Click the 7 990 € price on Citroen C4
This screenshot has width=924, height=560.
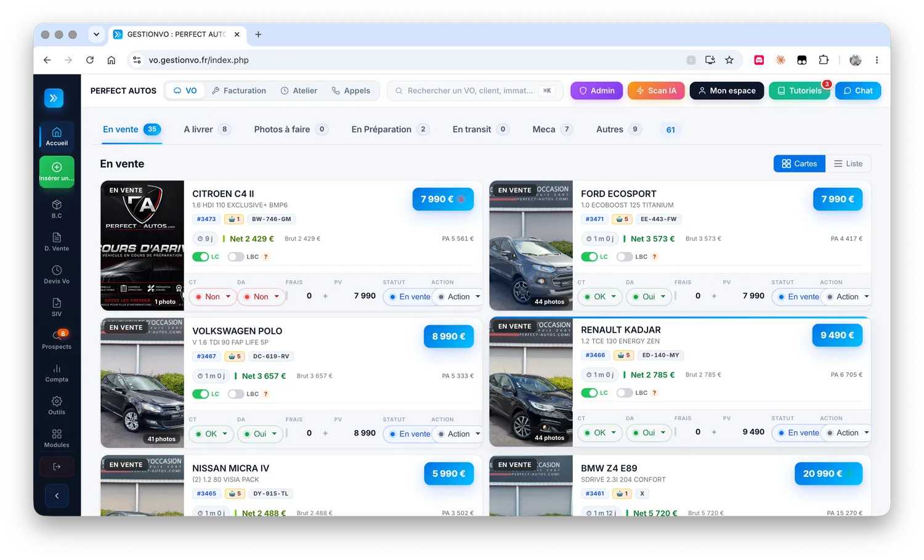443,199
